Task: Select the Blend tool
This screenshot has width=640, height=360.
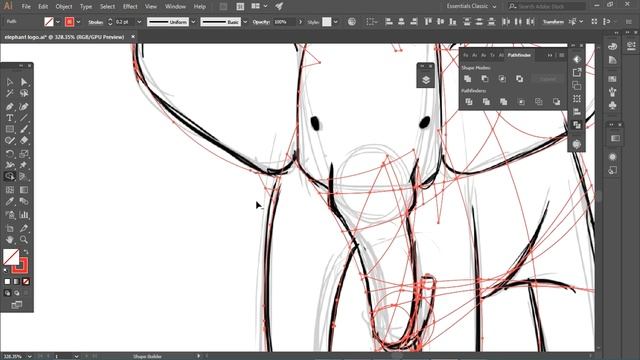Action: [24, 201]
